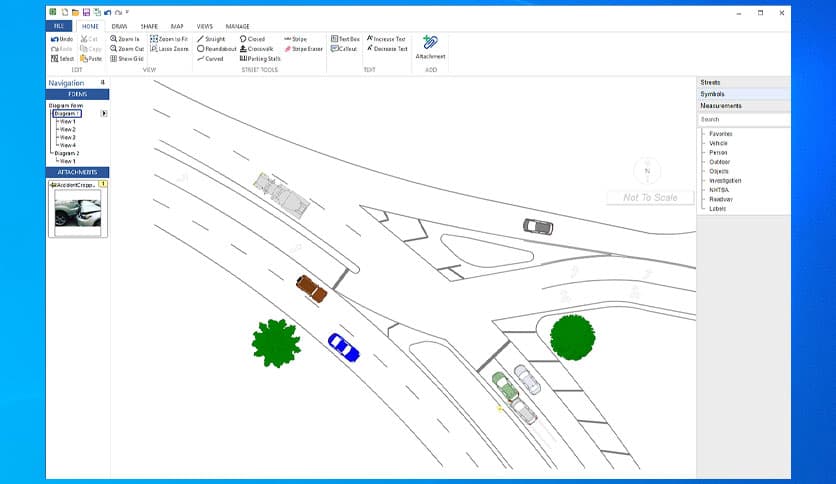Screen dimensions: 836x484
Task: Select the Stripe Eraser tool
Action: 303,49
